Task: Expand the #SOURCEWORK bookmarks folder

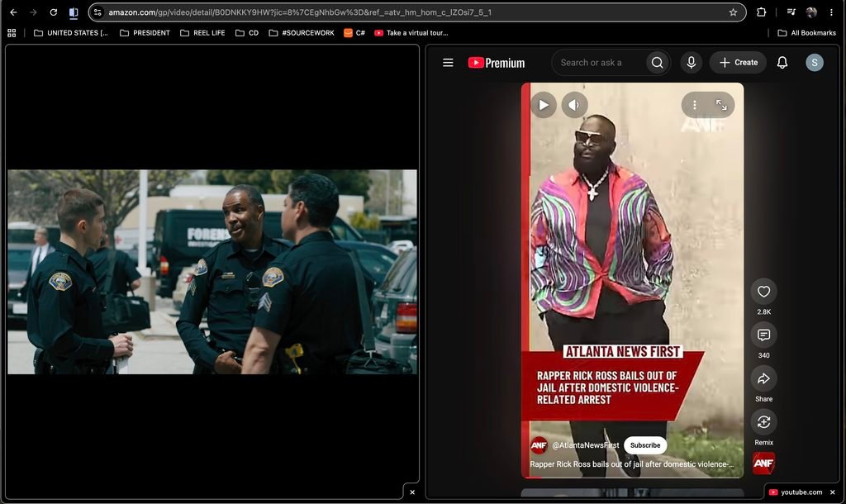Action: [302, 33]
